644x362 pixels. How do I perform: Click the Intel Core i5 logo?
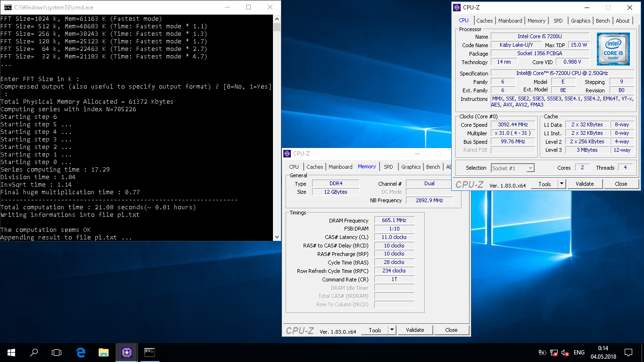click(613, 49)
